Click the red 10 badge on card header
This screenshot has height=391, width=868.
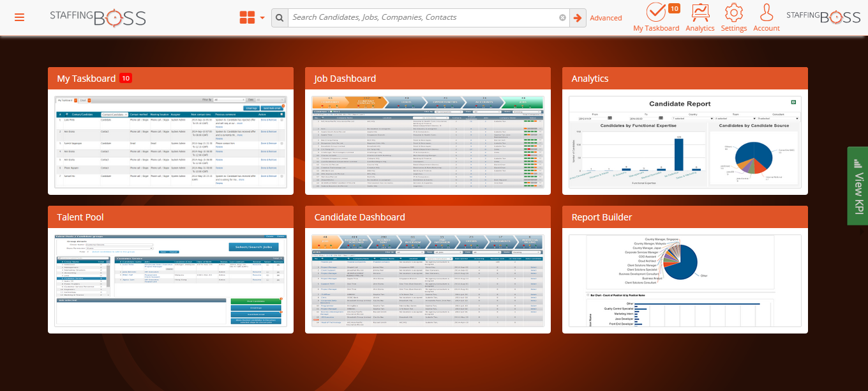126,79
